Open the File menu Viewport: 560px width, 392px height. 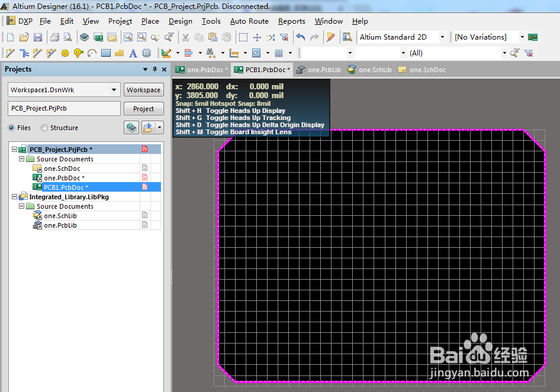coord(45,21)
